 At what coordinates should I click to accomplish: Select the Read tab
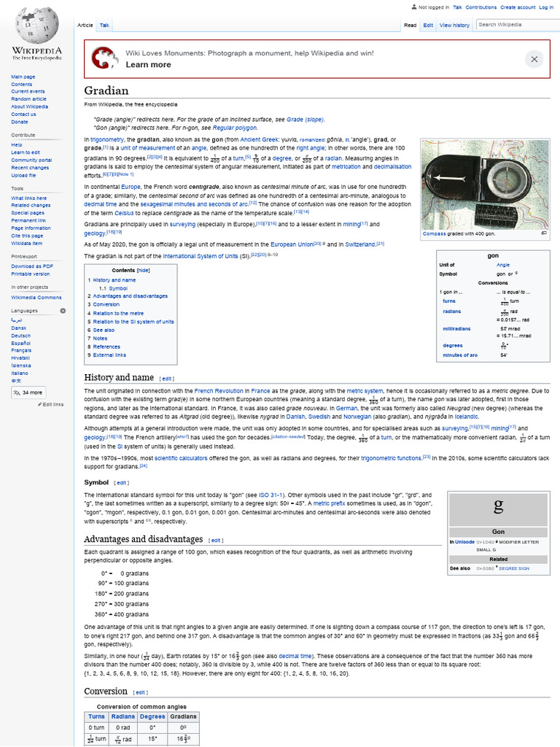click(410, 26)
